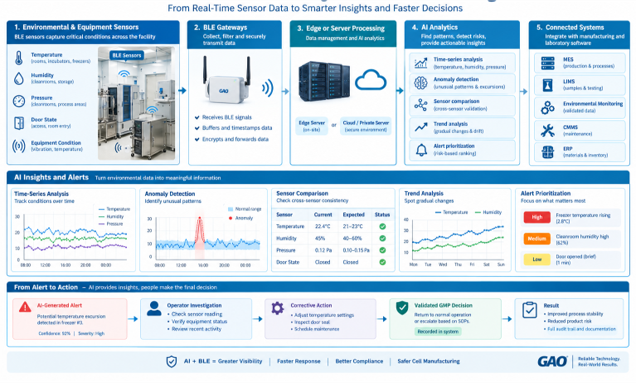Click the Time-series analysis chart icon
Viewport: 636px width, 383px height.
(421, 63)
